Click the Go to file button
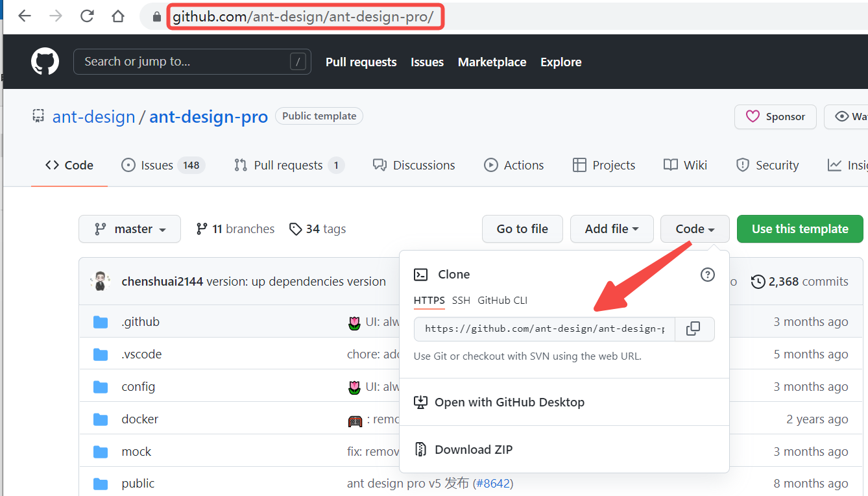The width and height of the screenshot is (868, 496). pyautogui.click(x=522, y=229)
